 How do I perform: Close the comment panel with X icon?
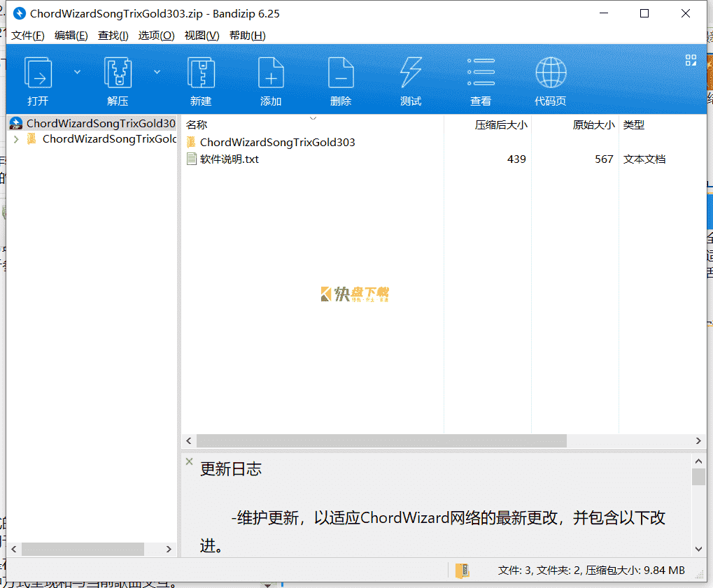190,461
